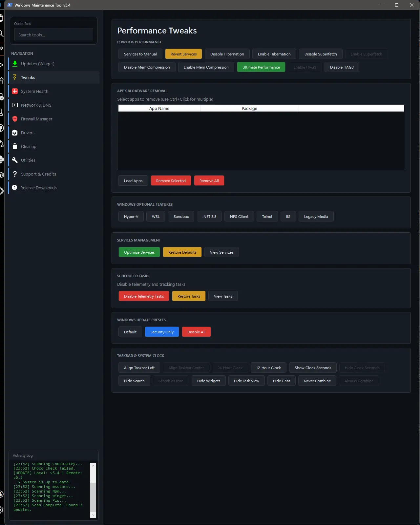
Task: Click the red shield Firewall Manager icon
Action: [x=15, y=119]
